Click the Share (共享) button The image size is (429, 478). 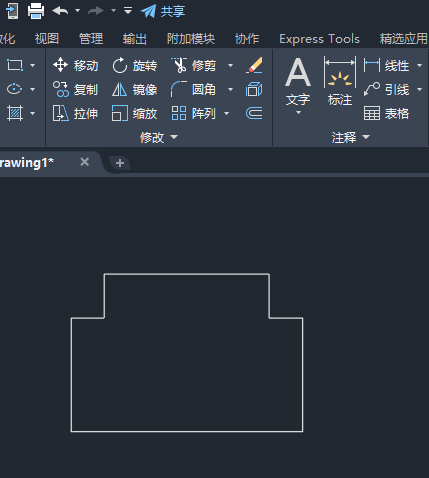click(163, 11)
